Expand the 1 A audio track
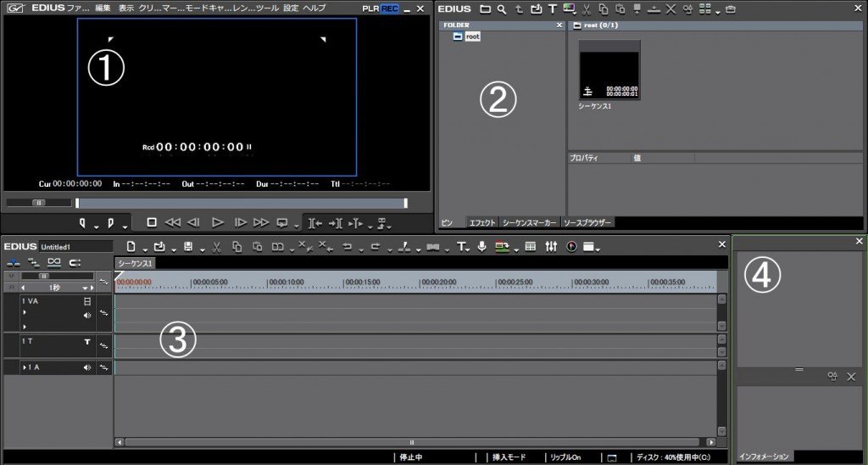Screen dimensions: 868x465 click(x=25, y=367)
